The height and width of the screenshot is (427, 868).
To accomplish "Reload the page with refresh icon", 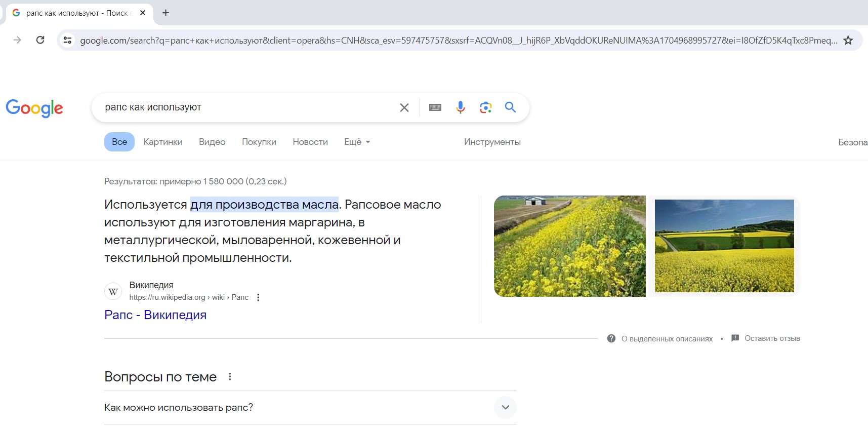I will pyautogui.click(x=40, y=40).
